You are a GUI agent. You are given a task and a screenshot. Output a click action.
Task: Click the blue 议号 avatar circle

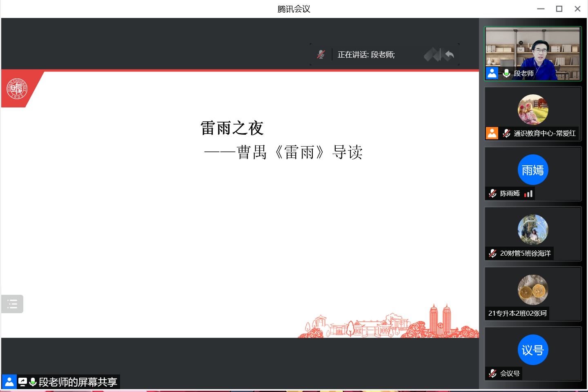(x=533, y=350)
